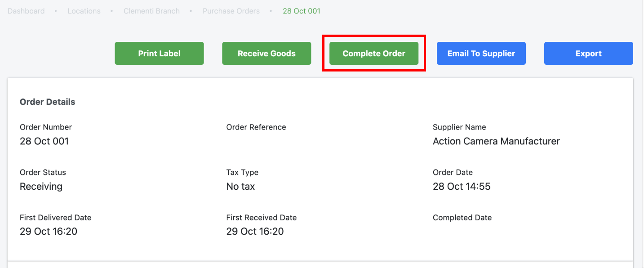This screenshot has width=644, height=268.
Task: Select the No tax value
Action: pos(240,187)
